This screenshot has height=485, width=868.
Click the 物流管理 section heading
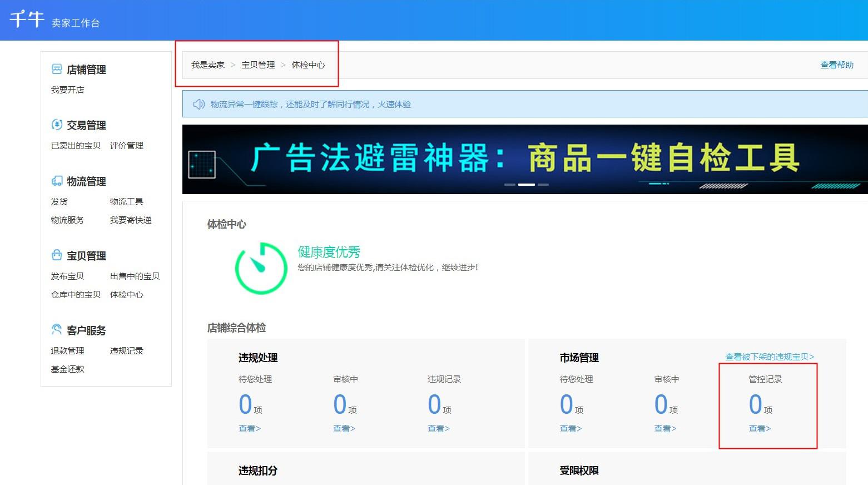[86, 181]
